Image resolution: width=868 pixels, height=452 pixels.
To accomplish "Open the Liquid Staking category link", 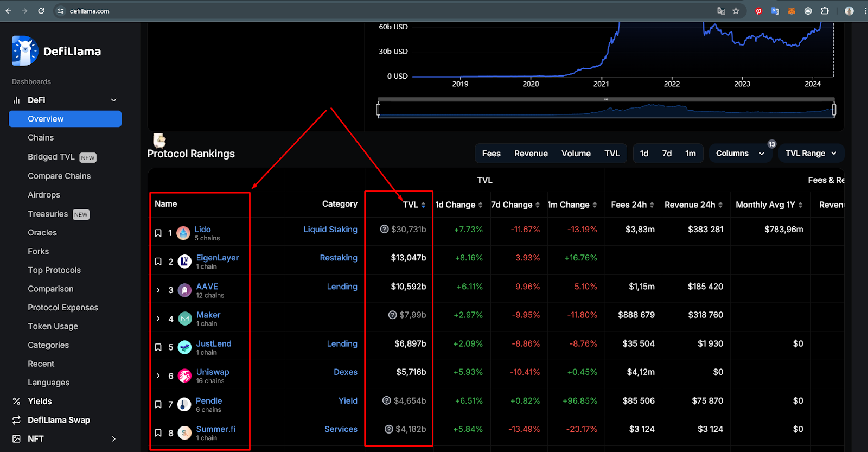I will [330, 230].
